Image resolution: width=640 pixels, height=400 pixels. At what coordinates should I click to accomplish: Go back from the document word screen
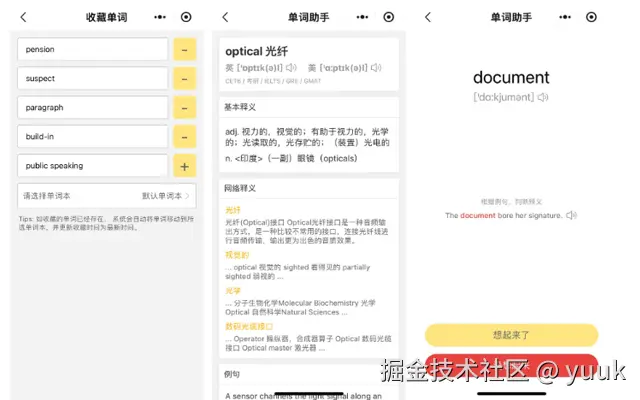pos(428,17)
